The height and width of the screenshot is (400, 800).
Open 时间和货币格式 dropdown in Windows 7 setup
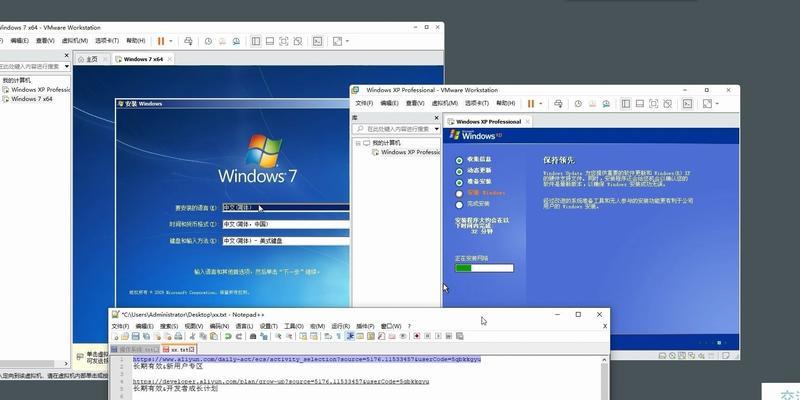coord(286,224)
